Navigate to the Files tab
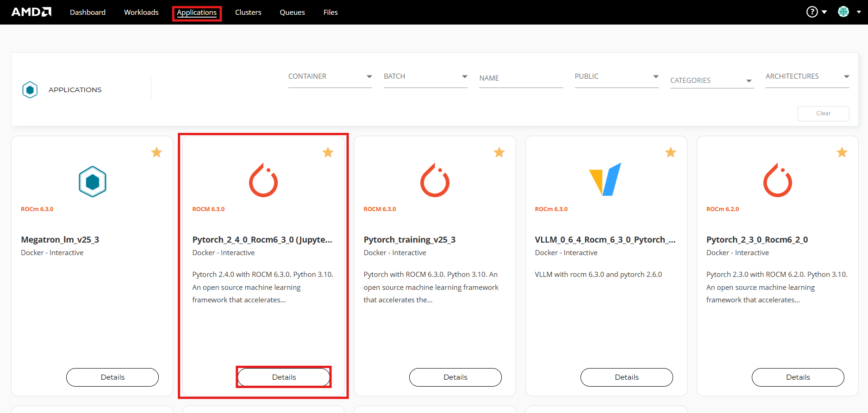868x413 pixels. click(331, 13)
